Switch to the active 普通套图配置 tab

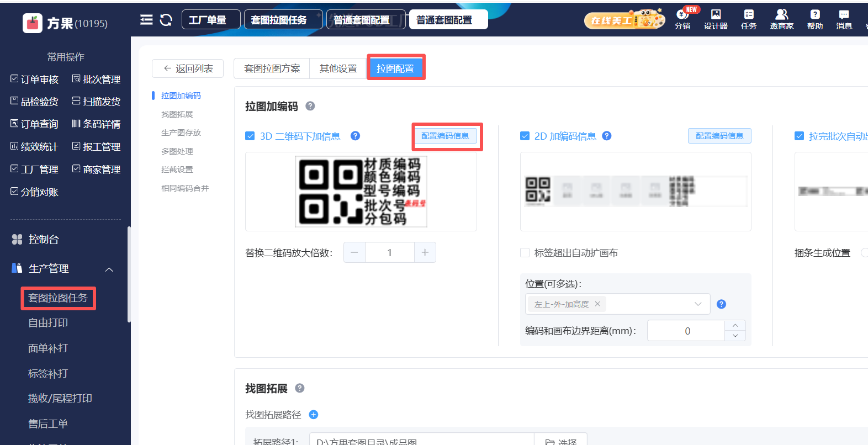click(x=448, y=20)
